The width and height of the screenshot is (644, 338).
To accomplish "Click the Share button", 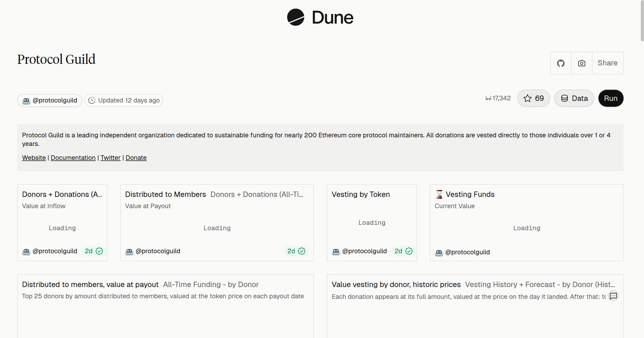I will click(x=608, y=63).
